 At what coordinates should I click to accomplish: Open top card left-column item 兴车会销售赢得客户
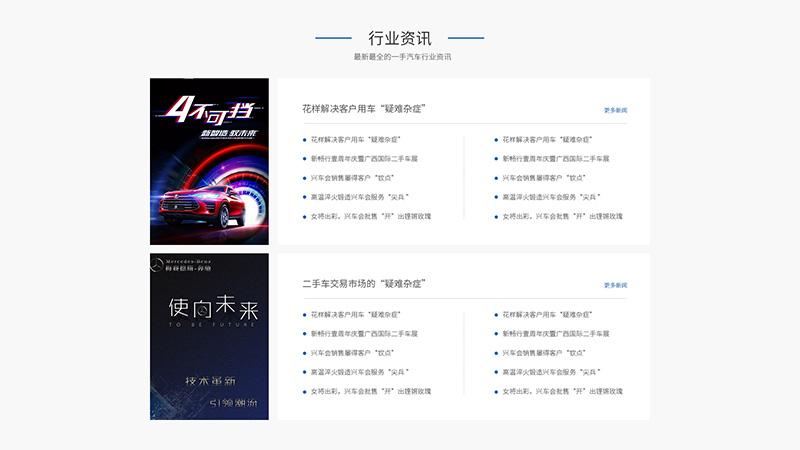[353, 178]
